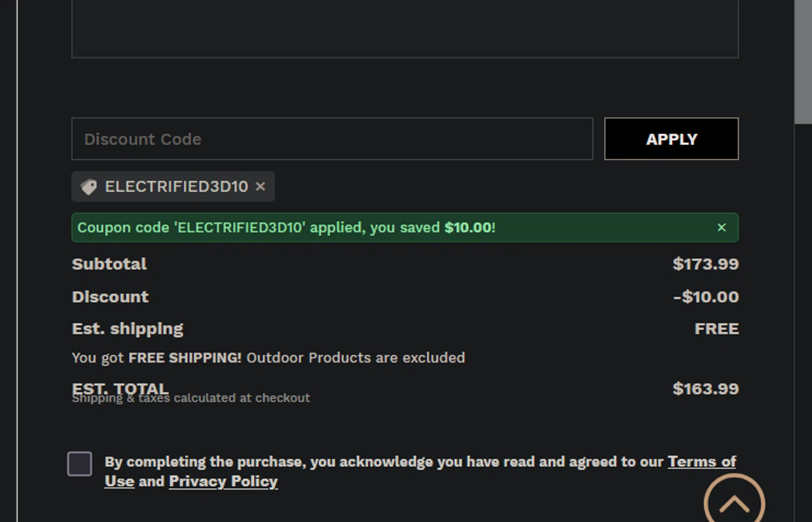
Task: Click the FREE SHIPPING notice text
Action: 268,358
